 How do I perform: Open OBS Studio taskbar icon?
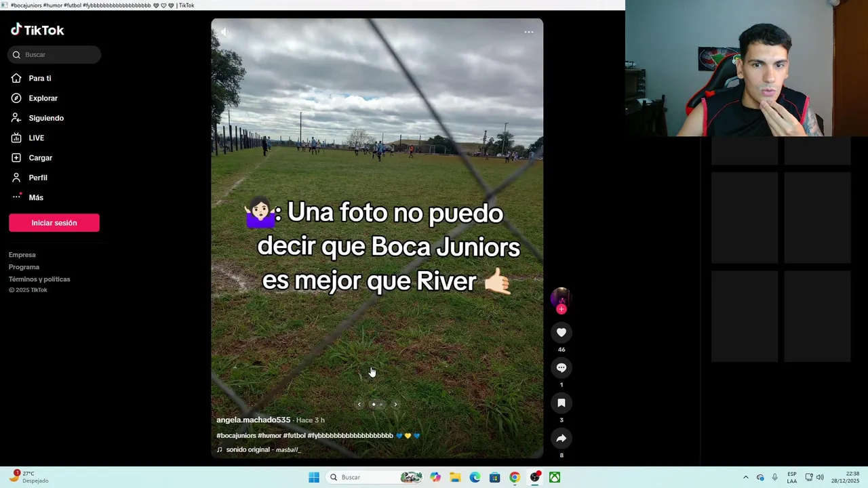(x=535, y=477)
